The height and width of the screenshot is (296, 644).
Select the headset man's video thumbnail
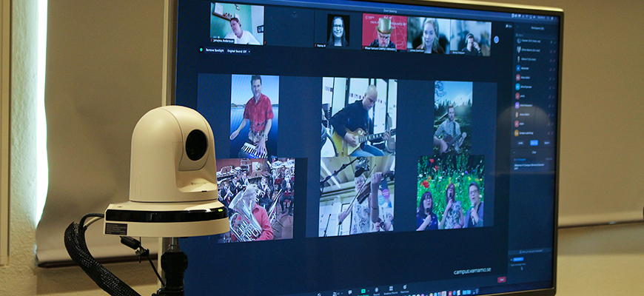pos(471,38)
